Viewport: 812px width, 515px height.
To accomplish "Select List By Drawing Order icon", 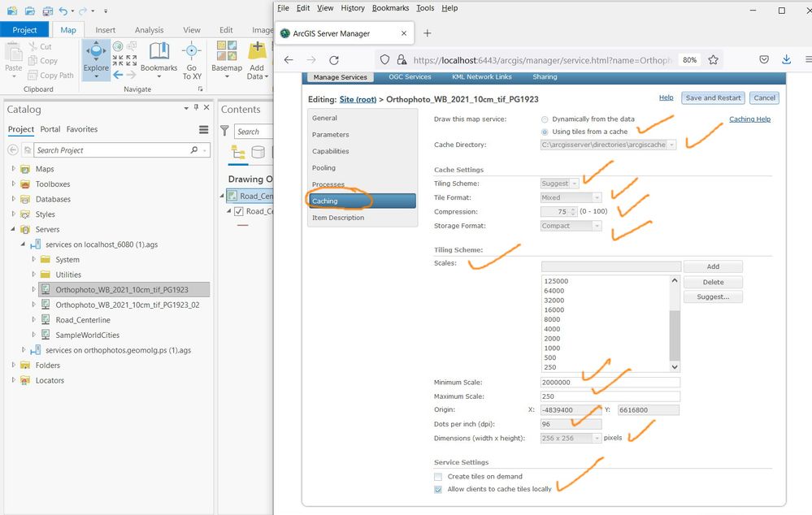I will tap(238, 152).
